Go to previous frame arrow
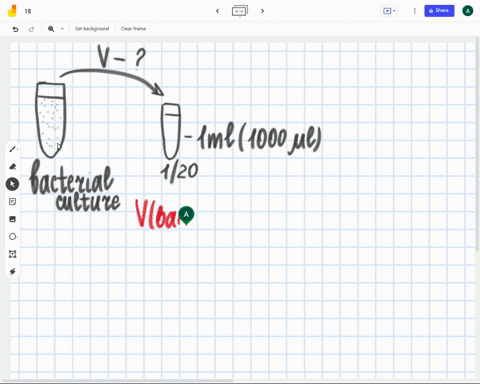 pos(218,11)
